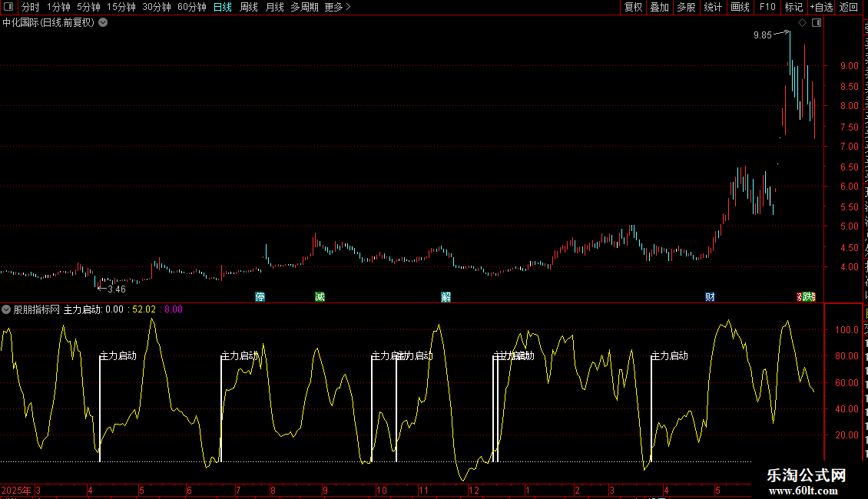868x499 pixels.
Task: Click the 5.00 price axis label
Action: tap(849, 226)
